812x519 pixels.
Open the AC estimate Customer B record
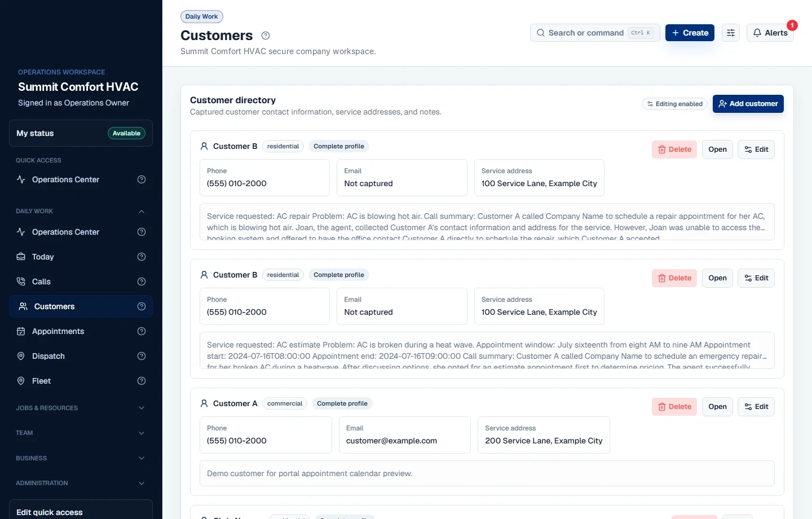pos(717,278)
